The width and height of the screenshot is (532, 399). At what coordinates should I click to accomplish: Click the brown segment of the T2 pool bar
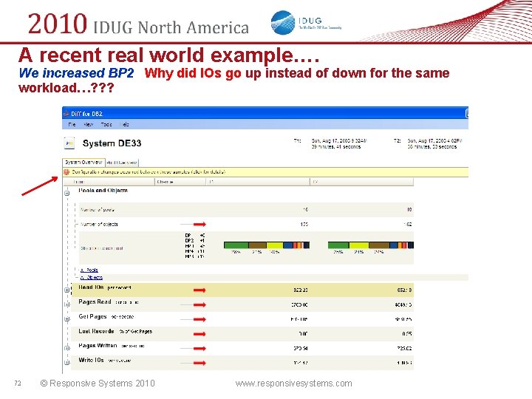pos(379,245)
